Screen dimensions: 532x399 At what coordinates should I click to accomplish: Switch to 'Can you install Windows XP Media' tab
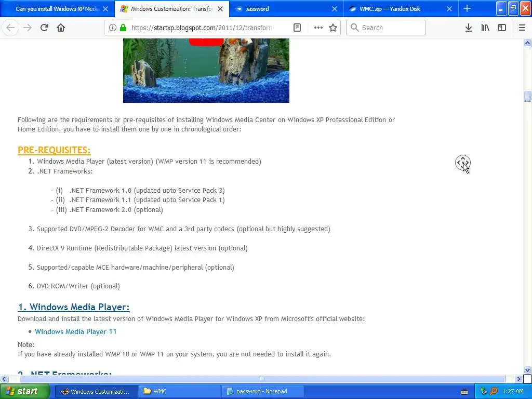point(56,9)
